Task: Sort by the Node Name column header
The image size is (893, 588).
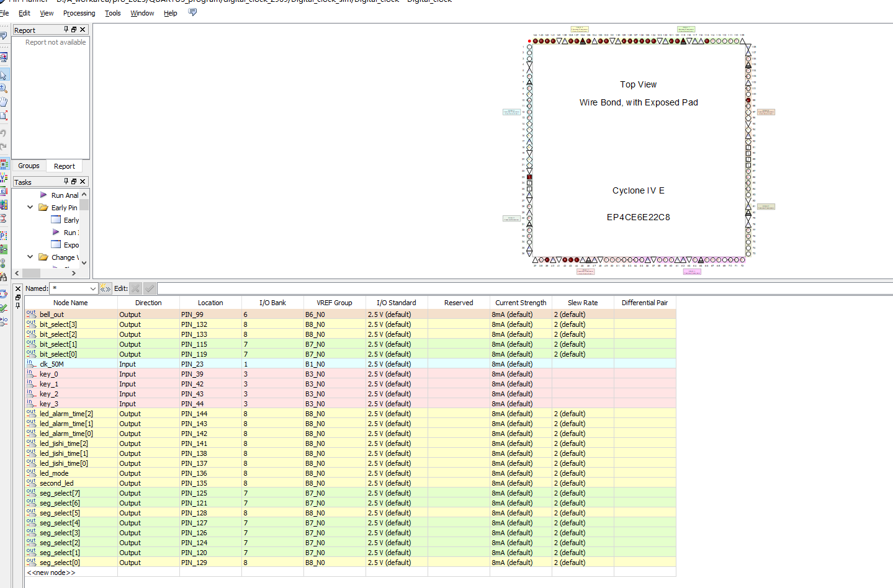Action: [x=71, y=303]
